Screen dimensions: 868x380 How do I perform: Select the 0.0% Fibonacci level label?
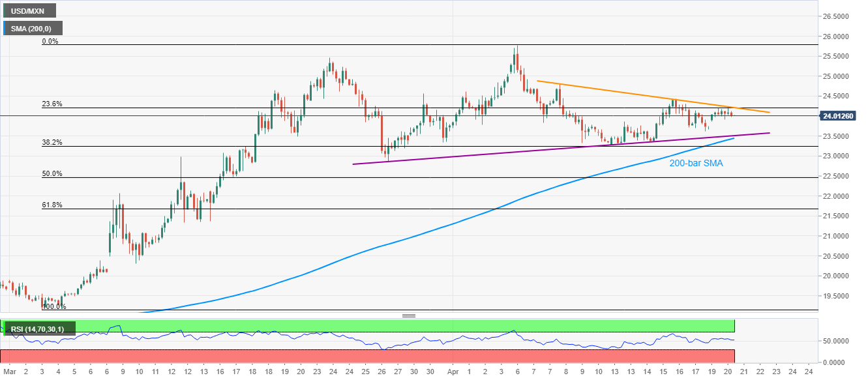point(50,41)
